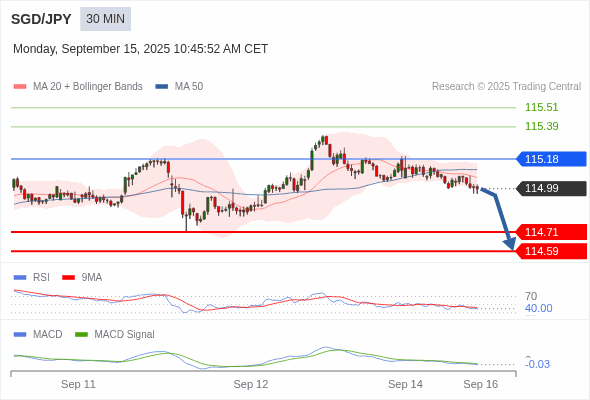This screenshot has width=590, height=400.
Task: Click the Research © 2025 Trading Central credit
Action: coord(506,87)
